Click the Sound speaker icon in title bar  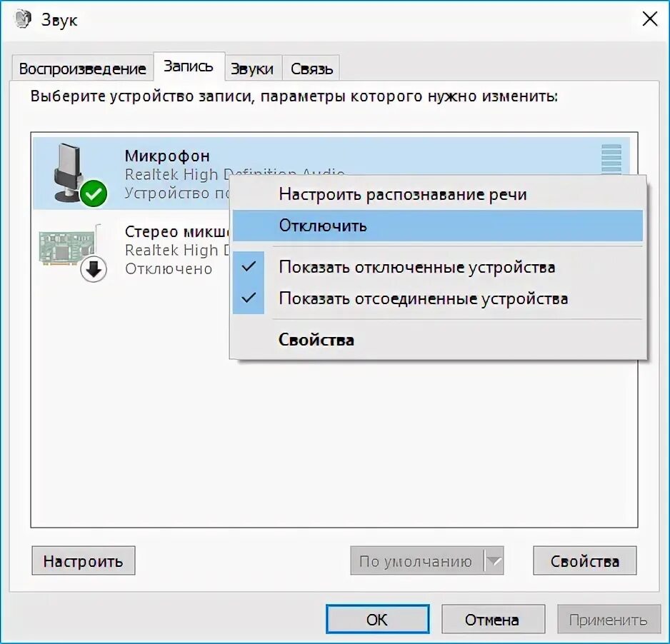23,20
